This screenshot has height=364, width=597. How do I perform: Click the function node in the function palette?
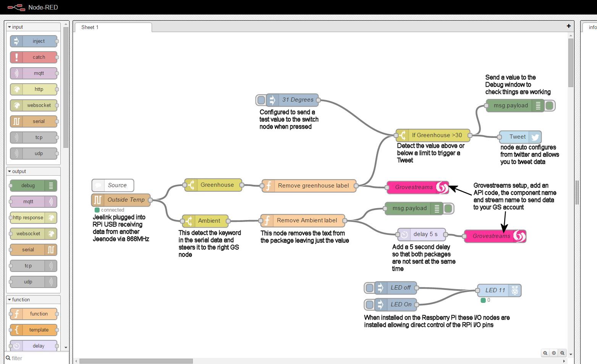[x=34, y=314]
